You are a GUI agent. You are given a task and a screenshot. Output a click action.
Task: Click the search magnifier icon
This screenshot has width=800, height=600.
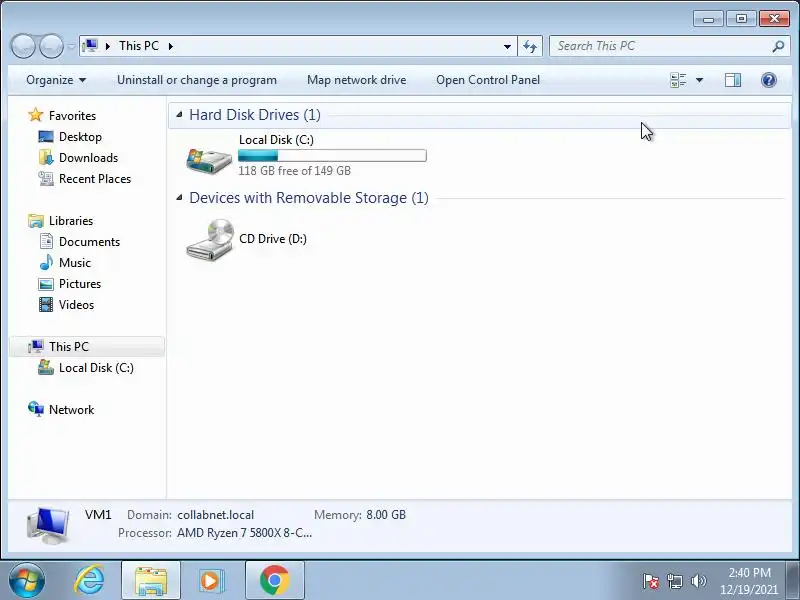click(778, 46)
